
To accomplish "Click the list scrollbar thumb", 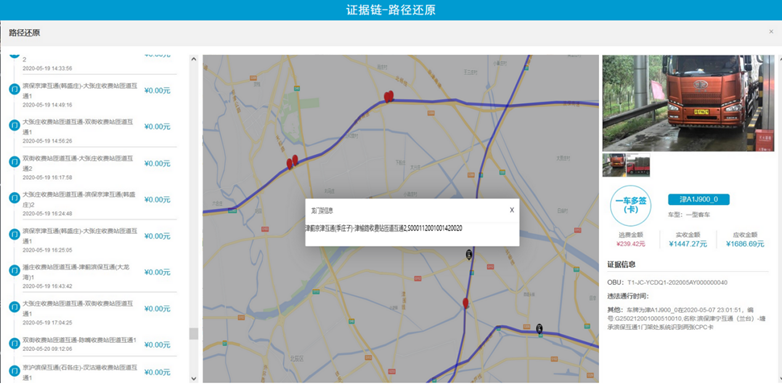I will coord(194,334).
